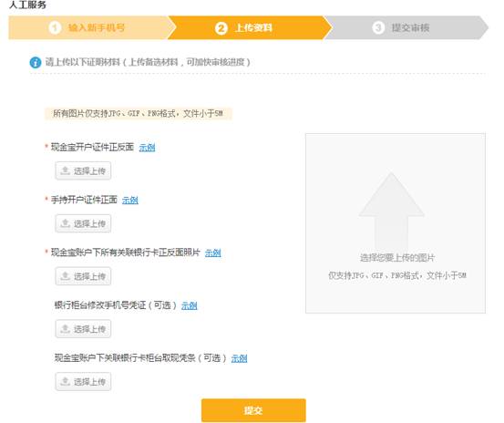Click upload icon for 手持开户证件正面

click(66, 223)
